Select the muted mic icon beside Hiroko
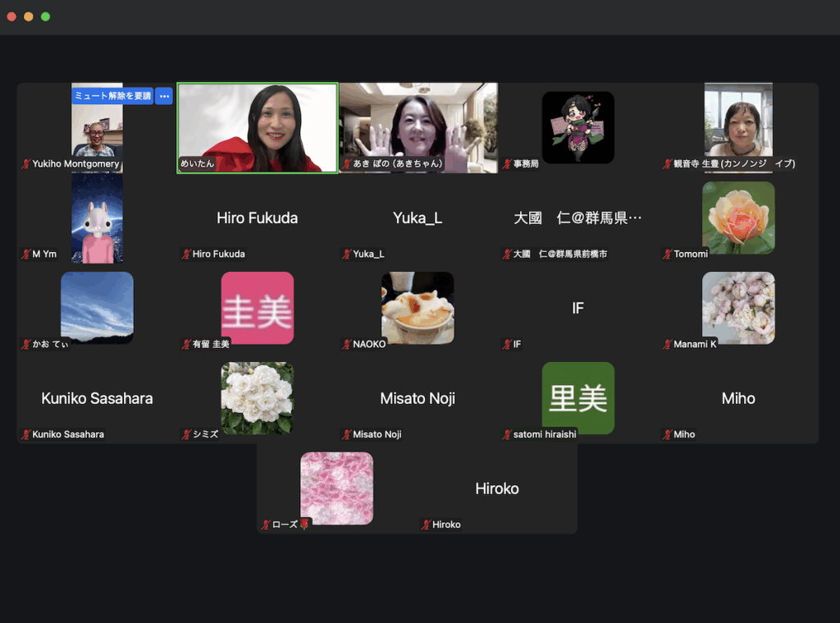 point(427,525)
